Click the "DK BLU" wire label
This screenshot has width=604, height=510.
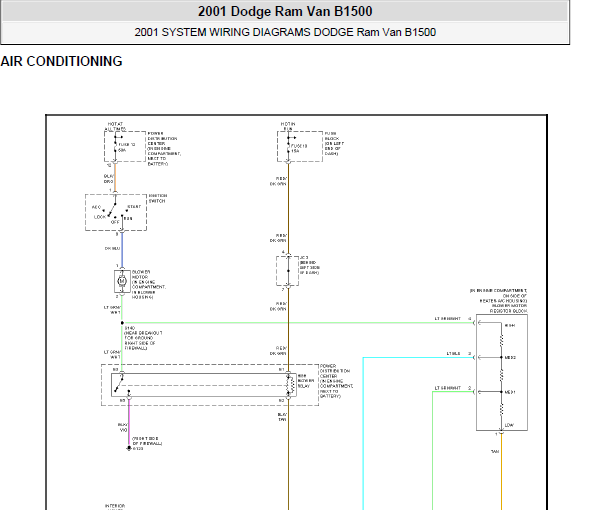point(112,248)
